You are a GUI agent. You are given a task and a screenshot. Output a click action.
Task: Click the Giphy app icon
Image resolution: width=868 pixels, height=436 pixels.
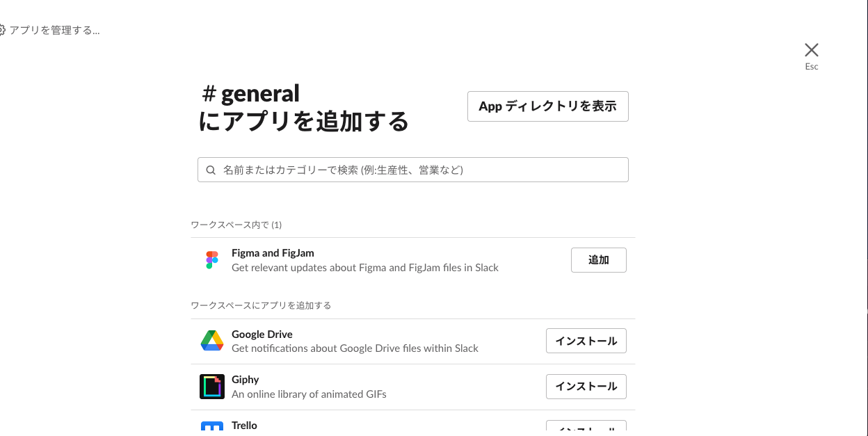coord(212,386)
